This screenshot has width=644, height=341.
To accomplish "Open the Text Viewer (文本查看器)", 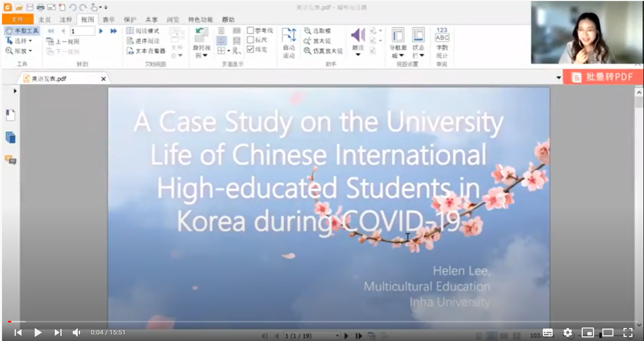I will [x=145, y=51].
